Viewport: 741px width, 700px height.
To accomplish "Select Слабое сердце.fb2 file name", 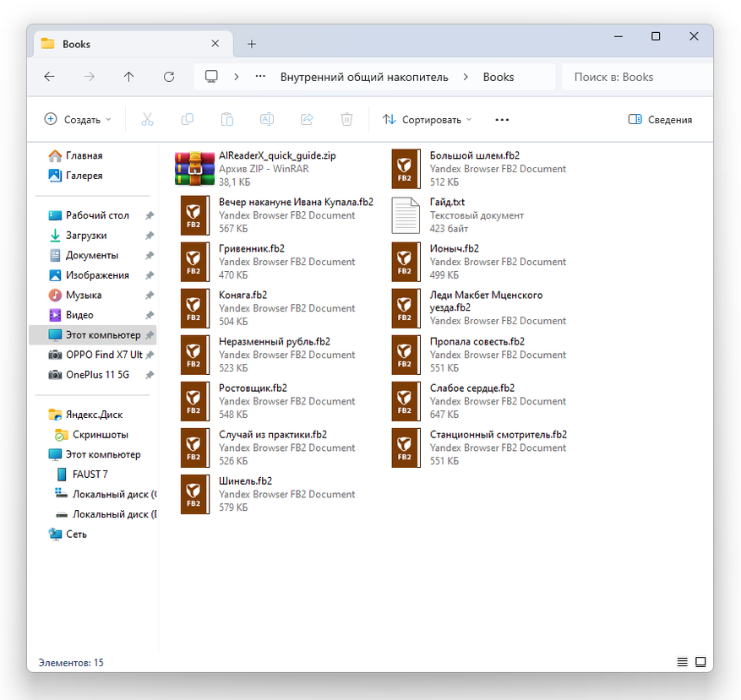I will 472,388.
